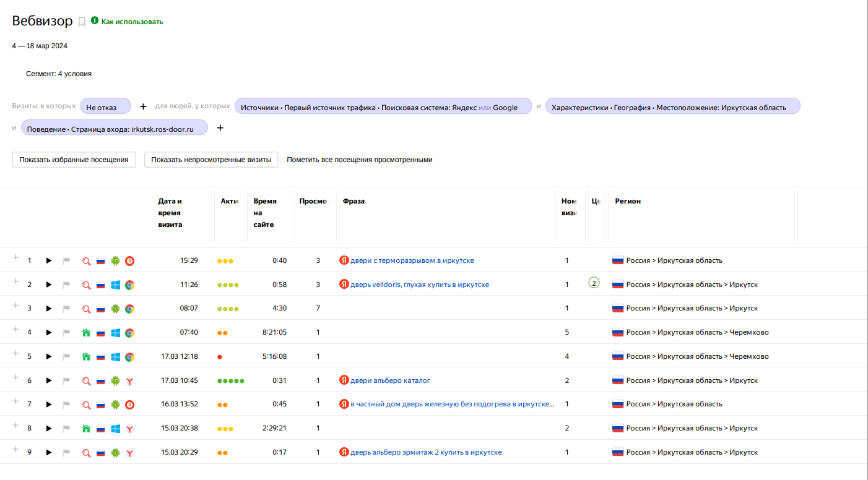This screenshot has height=480, width=868.
Task: Expand details for visit row 1
Action: [15, 258]
